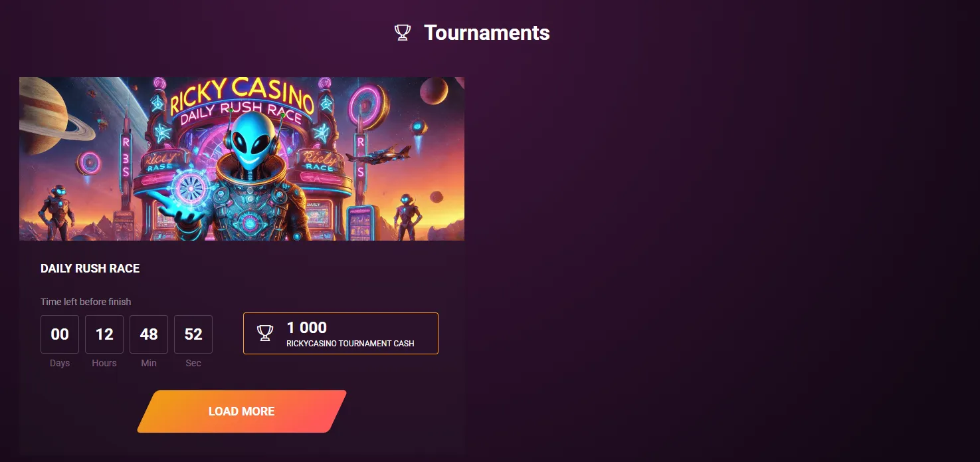This screenshot has height=462, width=980.
Task: Click the Tournaments heading text
Action: point(486,33)
